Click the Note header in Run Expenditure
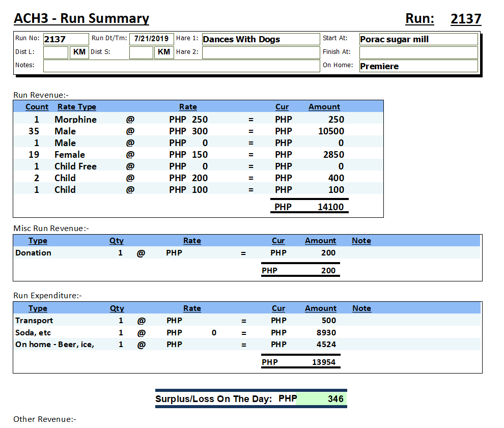This screenshot has width=504, height=428. [x=361, y=308]
